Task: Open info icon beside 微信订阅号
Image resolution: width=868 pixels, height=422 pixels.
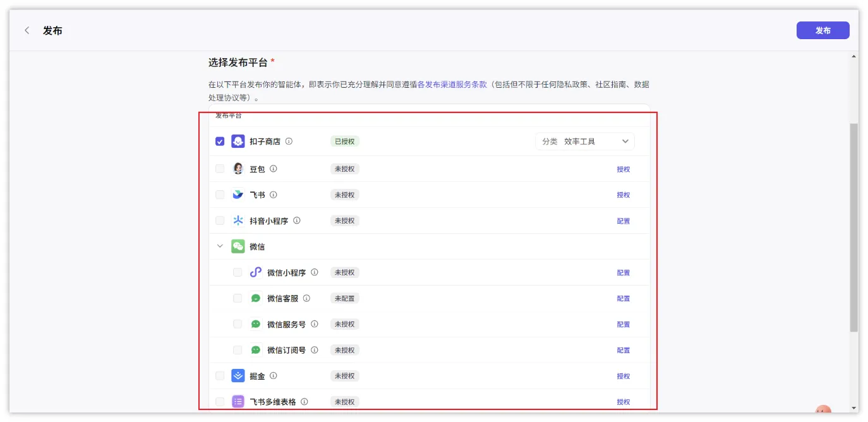Action: 314,350
